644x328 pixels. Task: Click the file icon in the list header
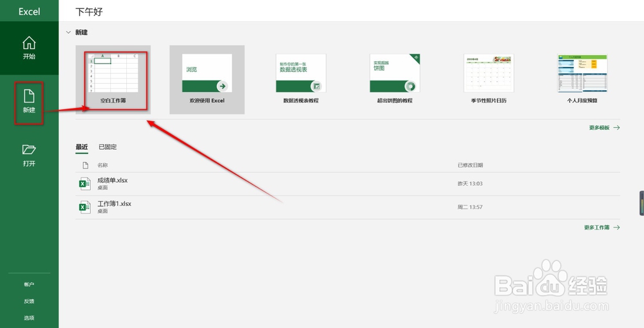86,165
